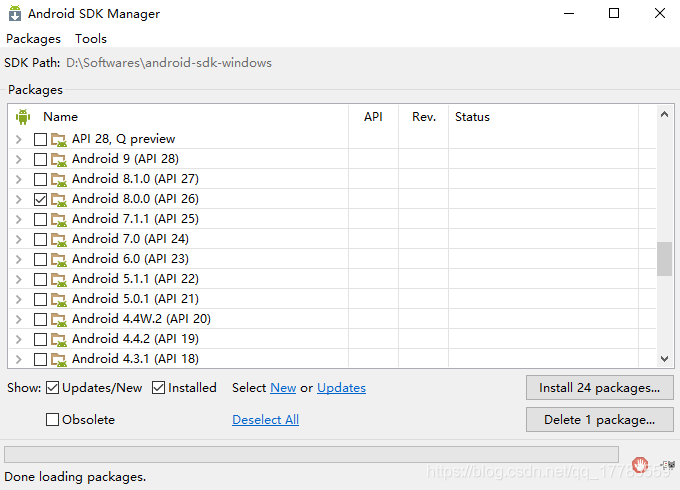Click the log window icon near the progress bar

point(668,465)
